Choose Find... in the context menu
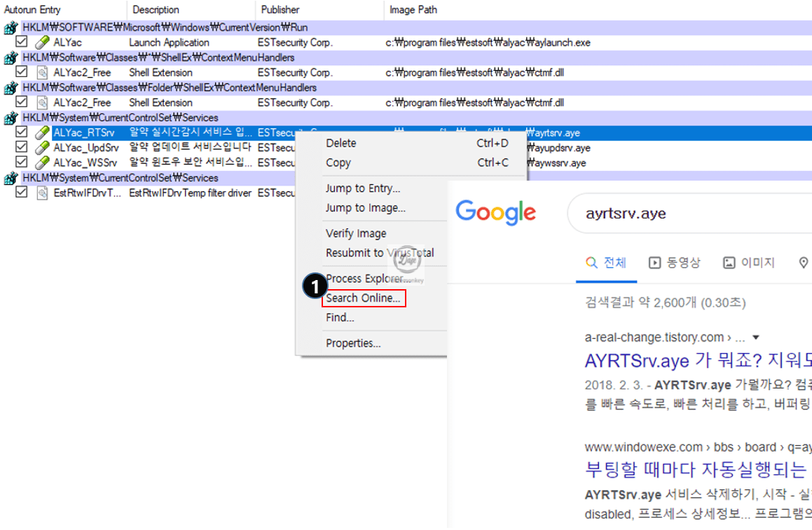 (340, 318)
